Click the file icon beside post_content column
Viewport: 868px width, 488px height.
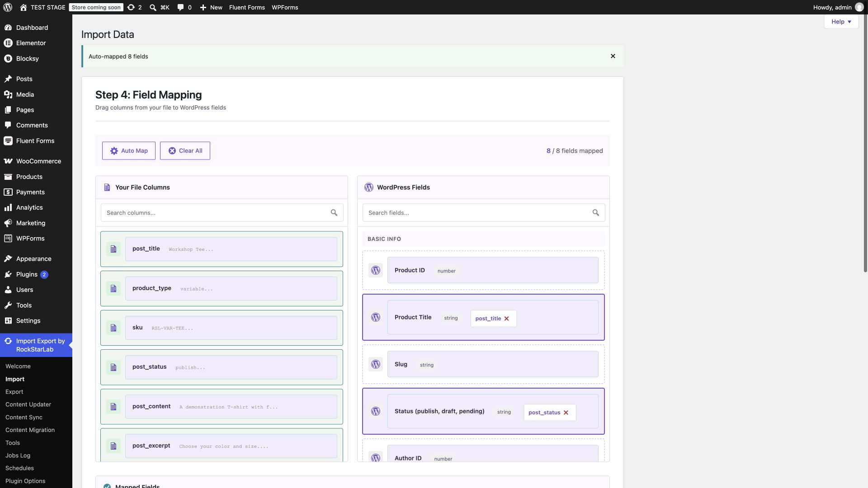click(x=113, y=407)
